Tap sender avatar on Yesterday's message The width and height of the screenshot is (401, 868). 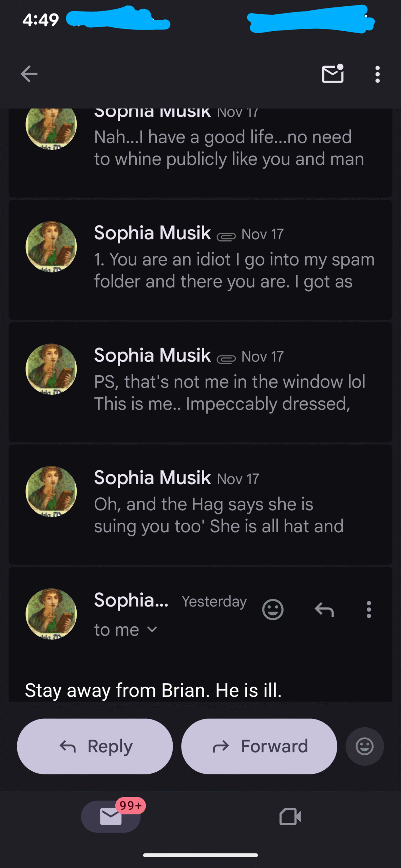click(51, 614)
